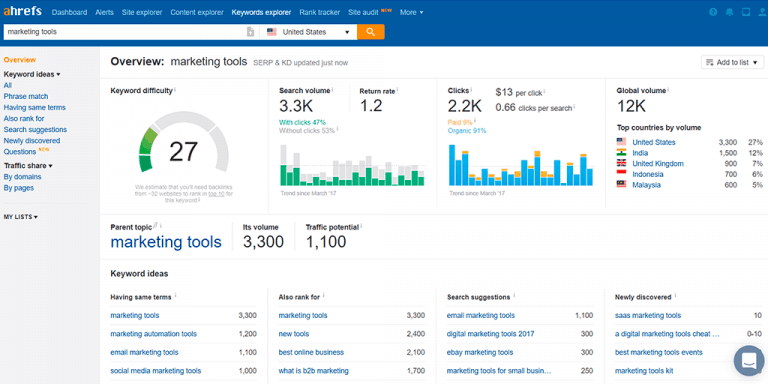
Task: Click the Malaysia flag icon
Action: click(x=621, y=185)
